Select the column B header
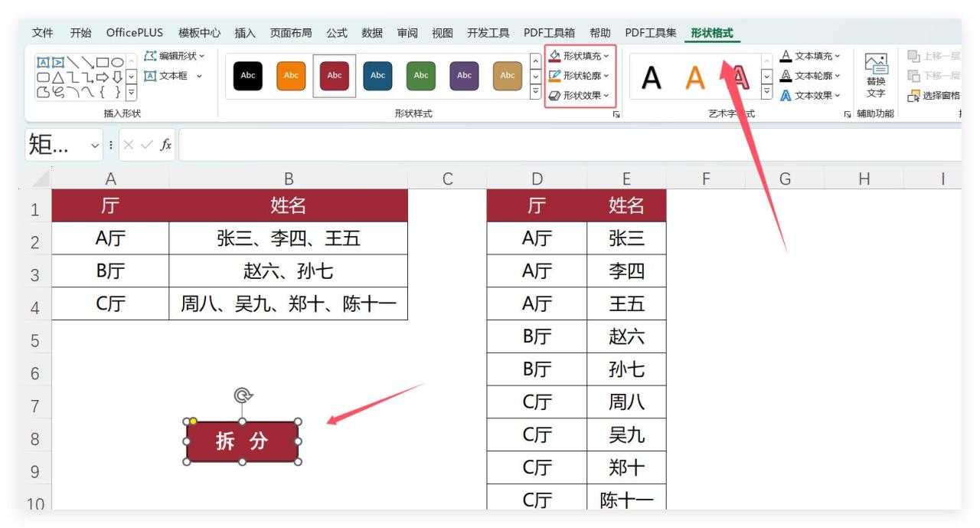 (x=289, y=179)
